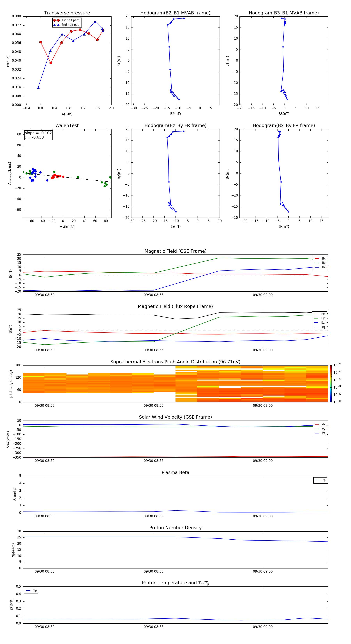
Task: Click the 'B2(nT)' x-axis label
Action: pyautogui.click(x=175, y=114)
